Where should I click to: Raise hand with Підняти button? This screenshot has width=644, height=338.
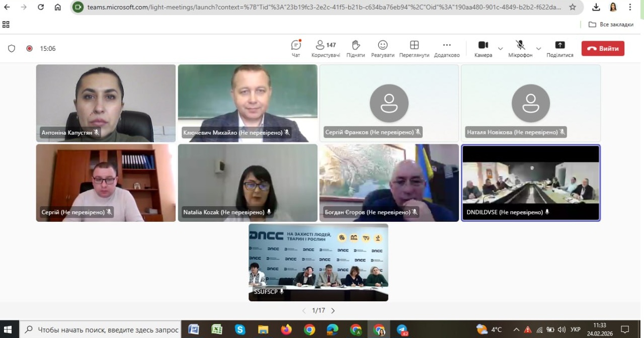point(355,48)
